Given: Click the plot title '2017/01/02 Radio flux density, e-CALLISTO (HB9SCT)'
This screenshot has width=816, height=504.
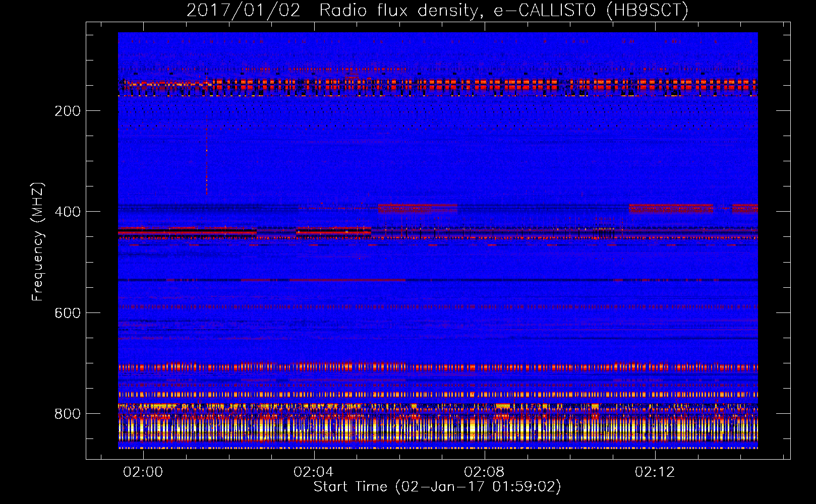Looking at the screenshot, I should click(x=437, y=11).
